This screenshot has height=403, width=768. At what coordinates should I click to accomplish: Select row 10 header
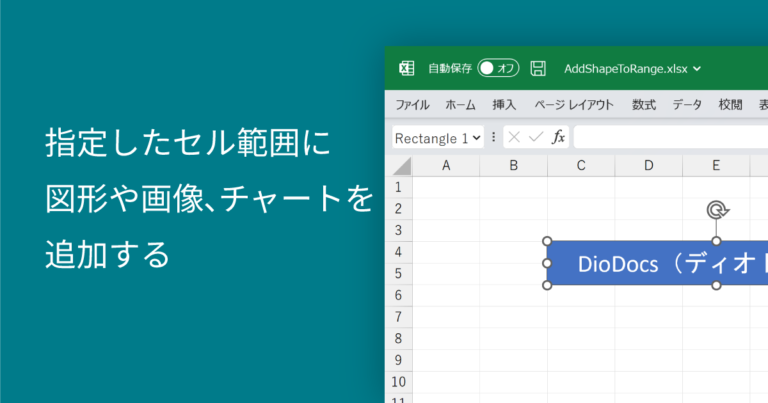[x=398, y=381]
